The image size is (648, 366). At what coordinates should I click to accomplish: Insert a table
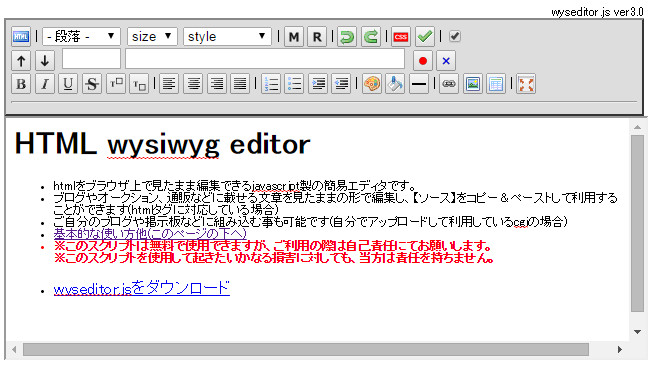coord(496,84)
